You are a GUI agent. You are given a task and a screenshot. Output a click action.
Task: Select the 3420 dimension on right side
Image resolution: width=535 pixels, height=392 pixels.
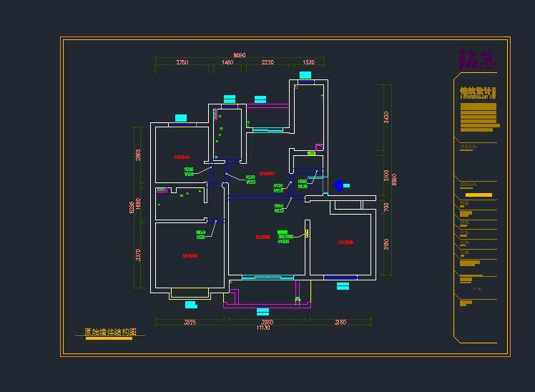point(387,117)
